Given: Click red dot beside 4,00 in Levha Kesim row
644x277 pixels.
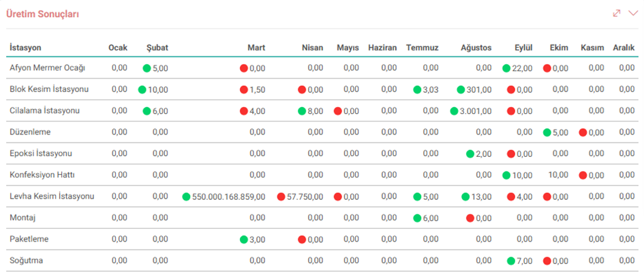Looking at the screenshot, I should coord(511,197).
